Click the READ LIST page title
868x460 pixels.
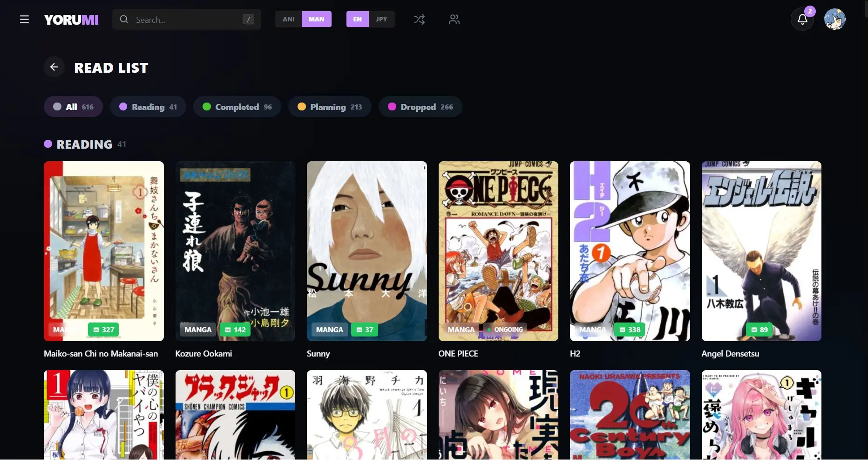coord(111,68)
